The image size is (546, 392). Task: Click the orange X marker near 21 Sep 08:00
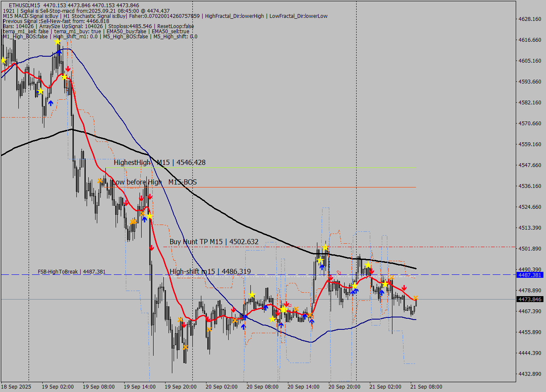415,297
